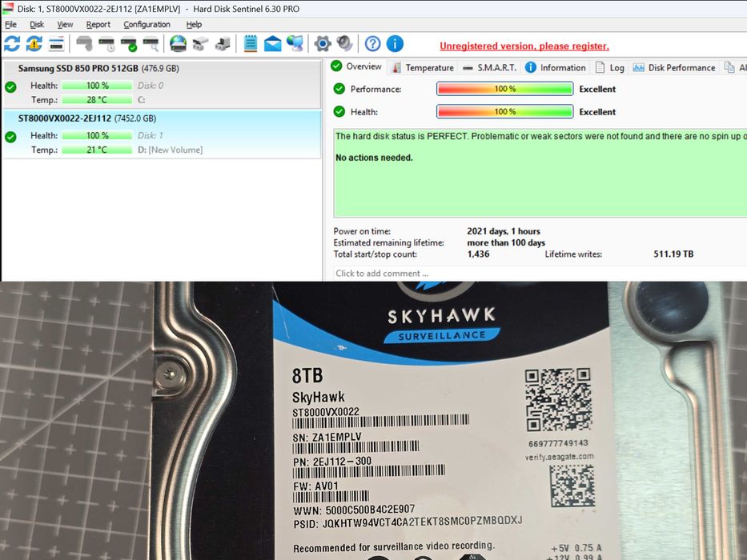Click the Unregistered version, please register link
The width and height of the screenshot is (747, 560).
click(x=524, y=46)
